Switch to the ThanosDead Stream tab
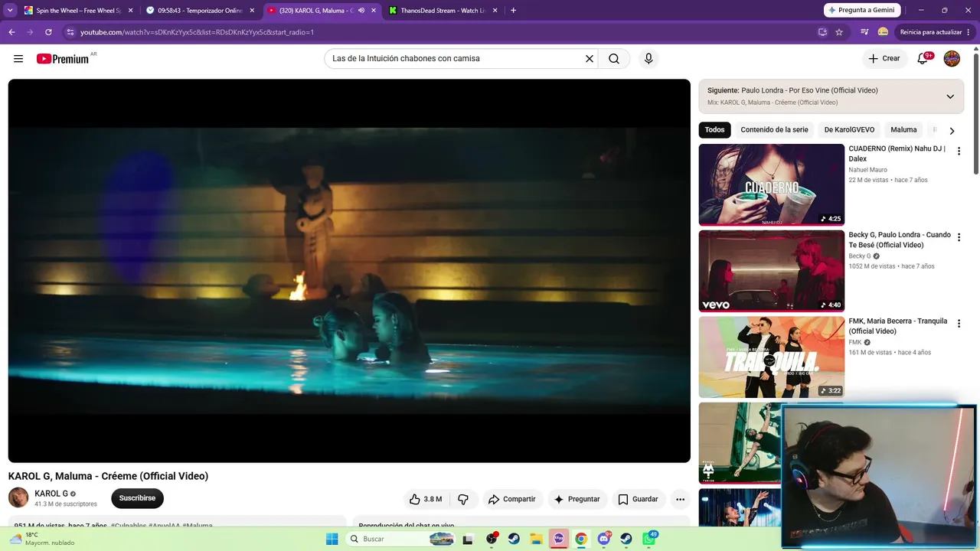 pyautogui.click(x=443, y=11)
